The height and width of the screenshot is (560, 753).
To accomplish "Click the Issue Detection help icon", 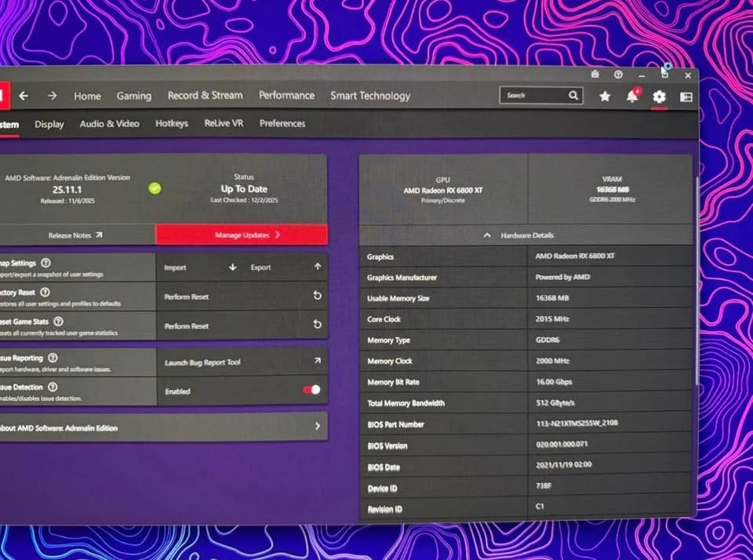I will click(x=53, y=387).
